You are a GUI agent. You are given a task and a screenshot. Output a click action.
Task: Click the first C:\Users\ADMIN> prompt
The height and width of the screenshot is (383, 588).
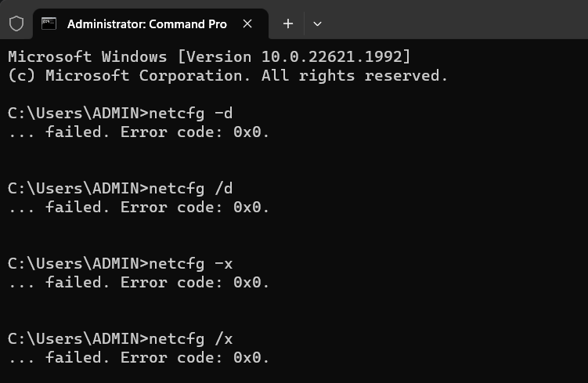click(78, 114)
